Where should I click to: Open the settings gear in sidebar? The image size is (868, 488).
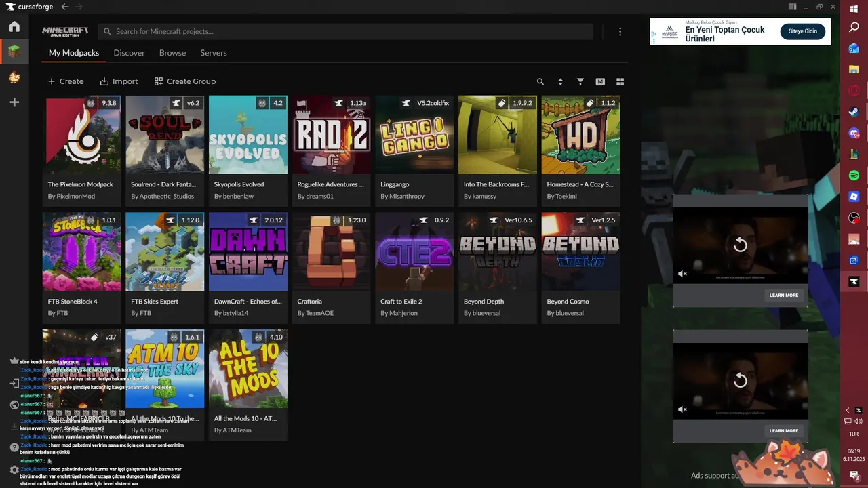(14, 470)
